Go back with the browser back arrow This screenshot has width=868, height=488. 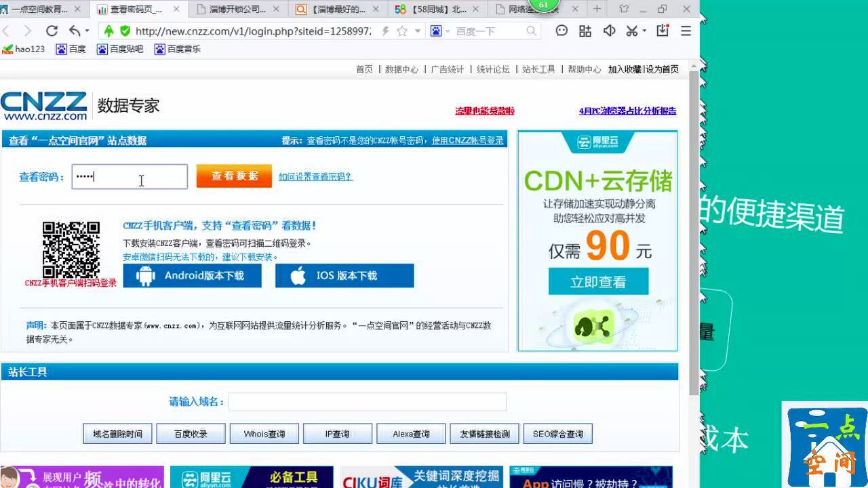coord(5,31)
